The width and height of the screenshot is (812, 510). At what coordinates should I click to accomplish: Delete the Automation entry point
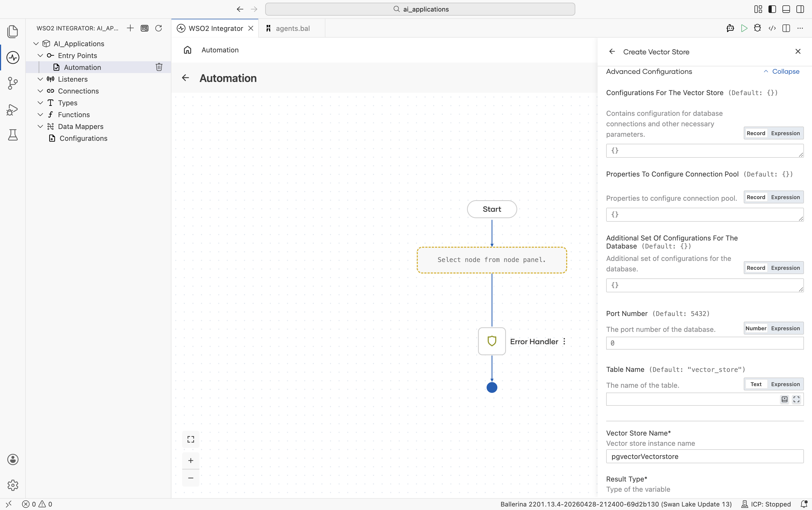click(159, 67)
